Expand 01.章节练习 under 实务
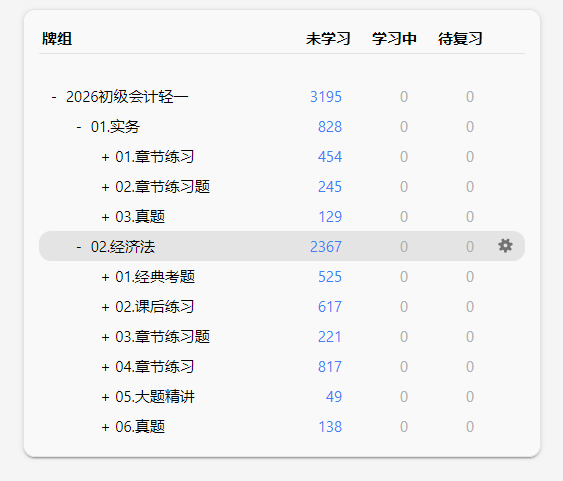563x481 pixels. tap(105, 157)
